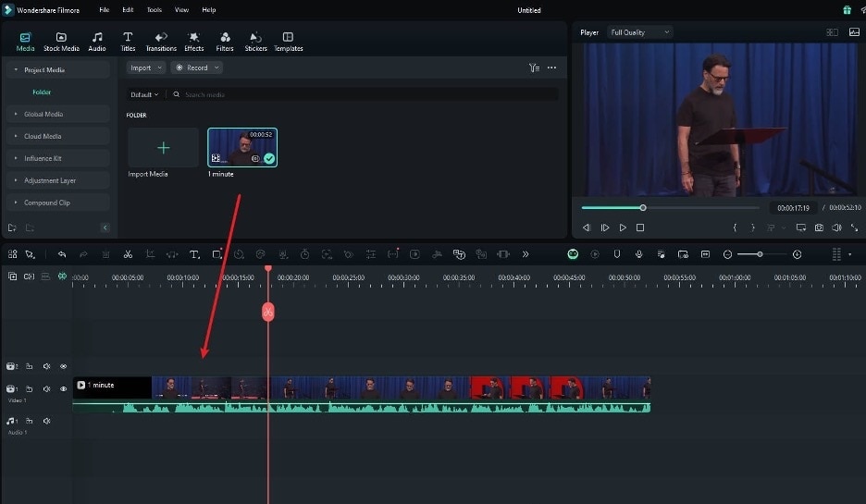Toggle visibility of Video 1 track
Viewport: 866px width, 504px height.
tap(64, 388)
